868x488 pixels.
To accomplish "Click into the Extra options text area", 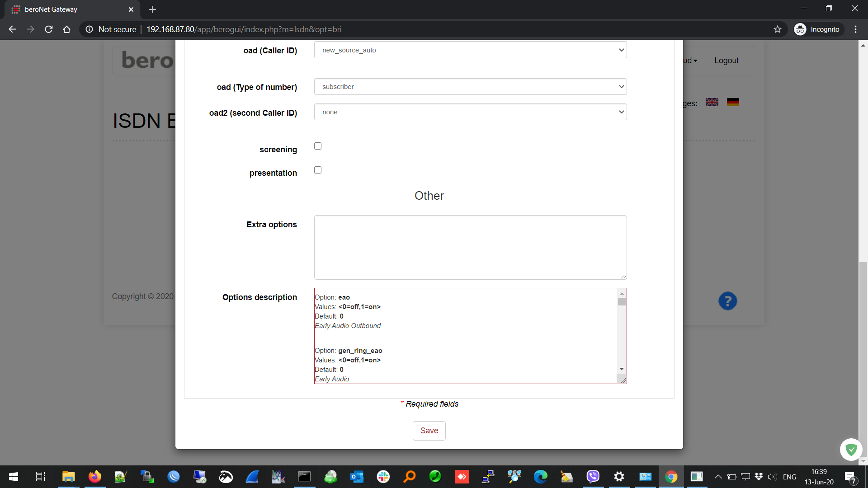I will (x=470, y=247).
